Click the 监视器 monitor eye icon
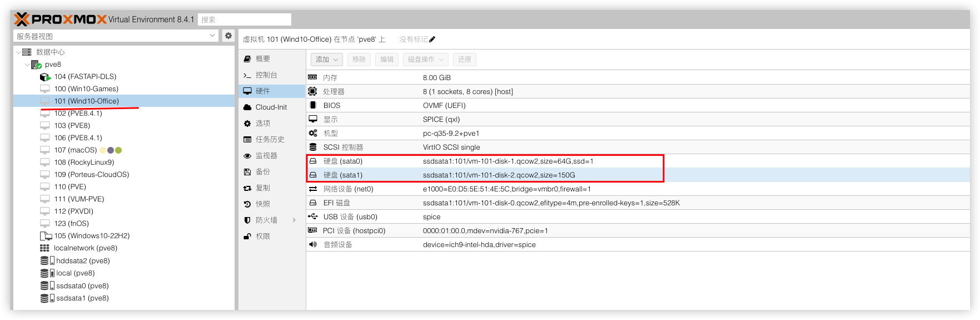The image size is (980, 320). click(x=247, y=156)
